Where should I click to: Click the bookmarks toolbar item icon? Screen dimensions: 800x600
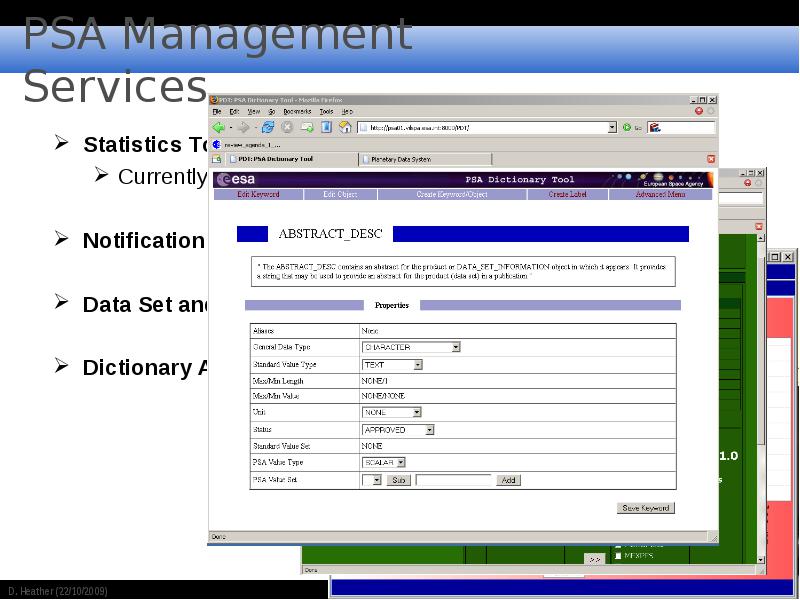click(x=216, y=144)
